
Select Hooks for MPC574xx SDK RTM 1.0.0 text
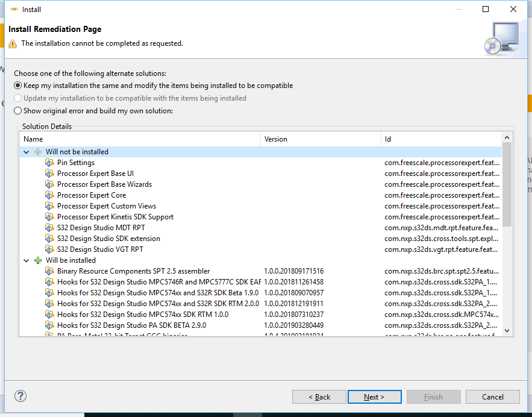(x=143, y=315)
